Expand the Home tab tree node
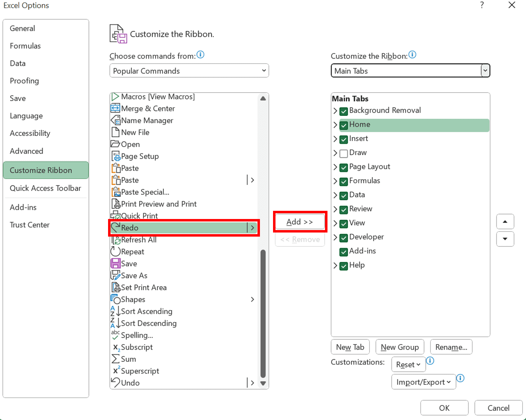This screenshot has width=526, height=420. click(335, 125)
